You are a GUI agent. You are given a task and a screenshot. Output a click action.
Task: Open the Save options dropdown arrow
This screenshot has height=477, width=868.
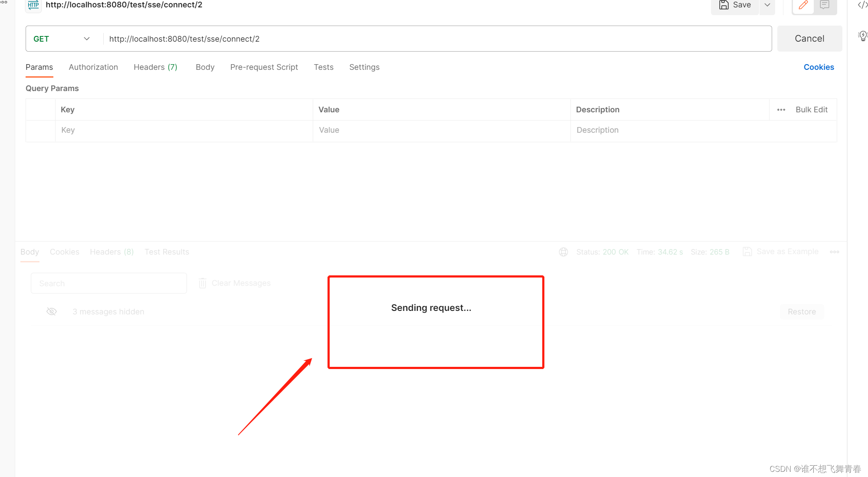[767, 5]
